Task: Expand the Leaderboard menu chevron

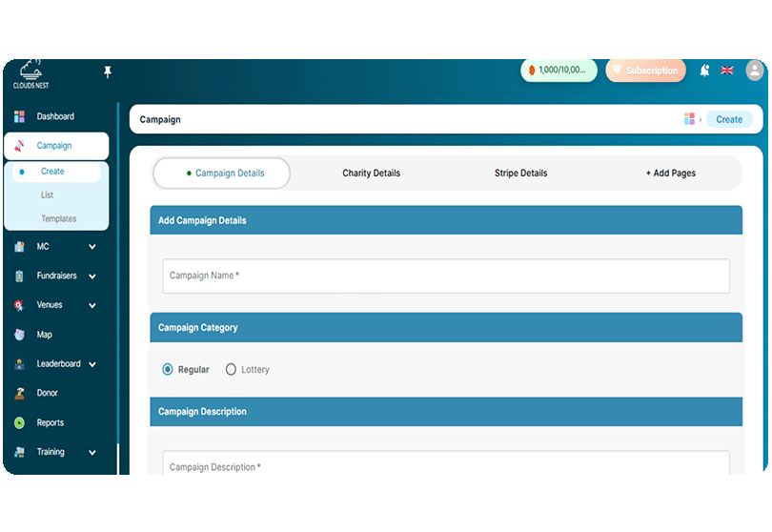Action: pyautogui.click(x=92, y=364)
